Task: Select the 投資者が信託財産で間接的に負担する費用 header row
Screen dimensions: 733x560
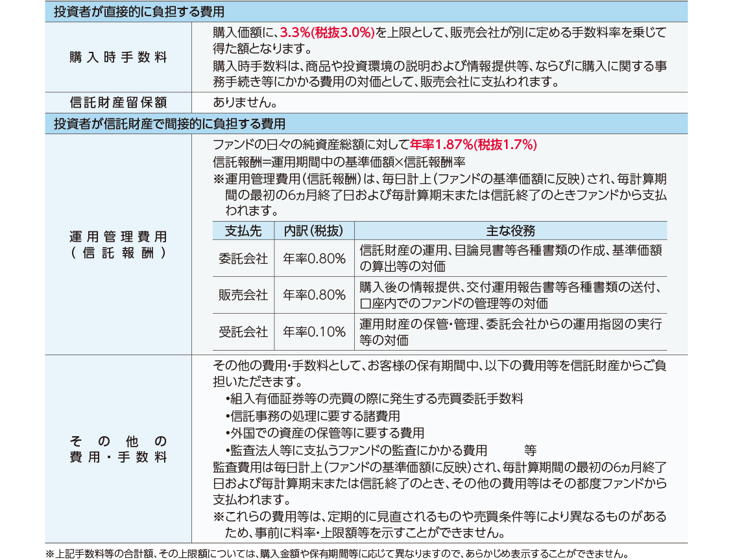Action: (x=367, y=123)
